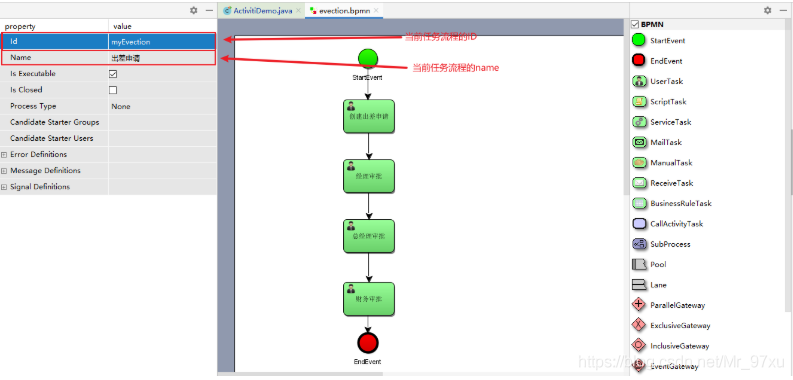Image resolution: width=793 pixels, height=380 pixels.
Task: Close the ActivitiDemo.java tab
Action: [298, 10]
